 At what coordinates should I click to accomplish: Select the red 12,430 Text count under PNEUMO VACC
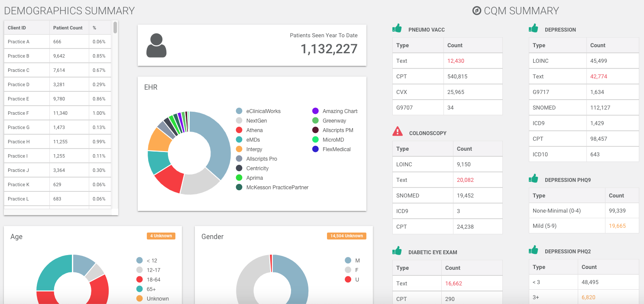tap(456, 61)
